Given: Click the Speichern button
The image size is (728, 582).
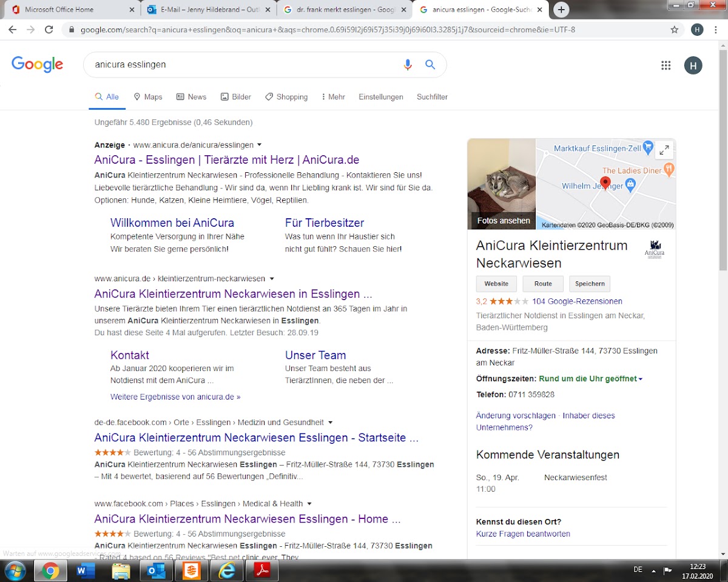Looking at the screenshot, I should 590,284.
